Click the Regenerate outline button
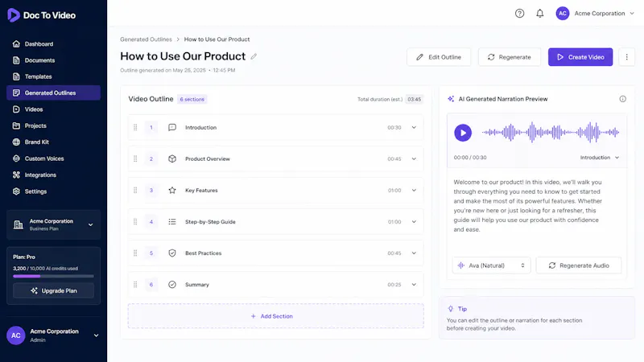 (510, 57)
